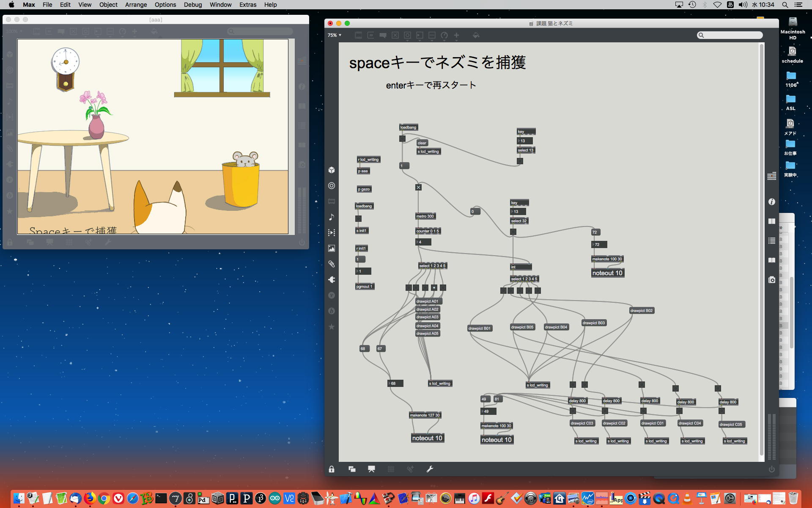Open the Objects browser cube icon
This screenshot has height=508, width=812.
pyautogui.click(x=332, y=170)
